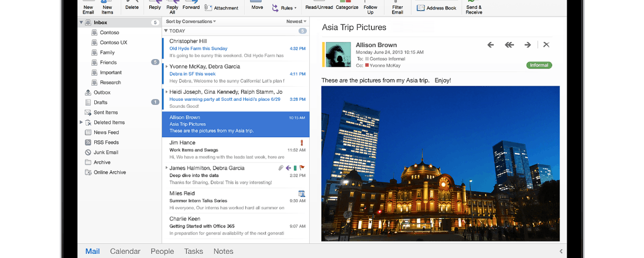Switch to the People tab
644x258 pixels.
click(x=162, y=251)
